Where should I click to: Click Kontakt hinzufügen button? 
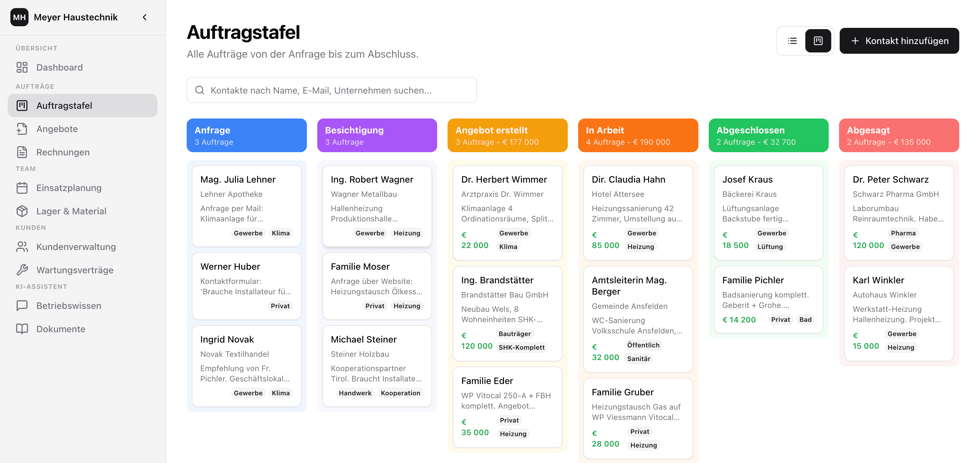[x=899, y=41]
